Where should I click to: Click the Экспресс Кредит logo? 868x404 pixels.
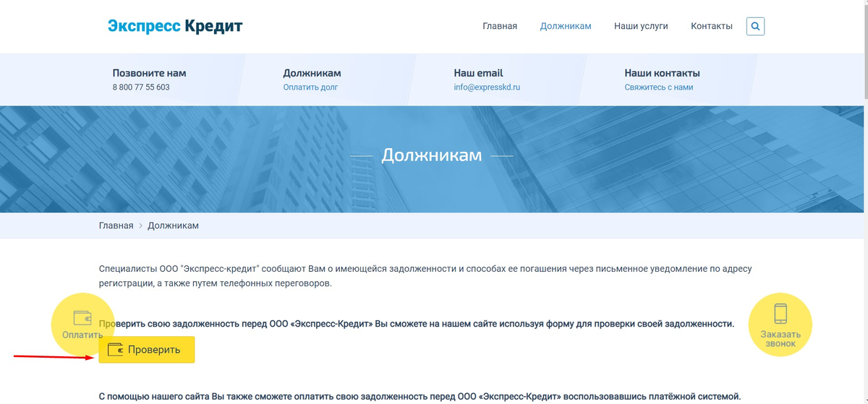click(175, 27)
